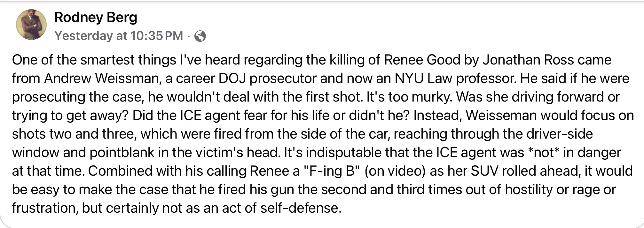Open the Rodney Berg author name link
This screenshot has width=644, height=228.
pos(96,17)
